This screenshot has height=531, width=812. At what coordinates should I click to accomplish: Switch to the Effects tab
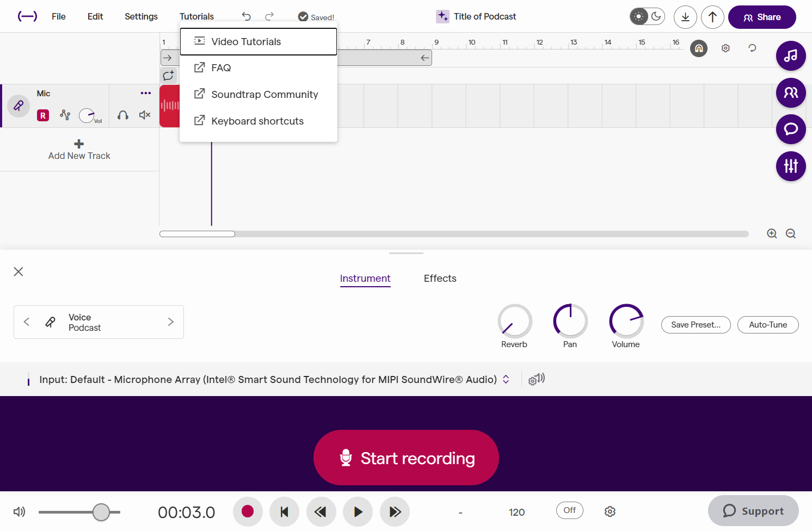440,279
